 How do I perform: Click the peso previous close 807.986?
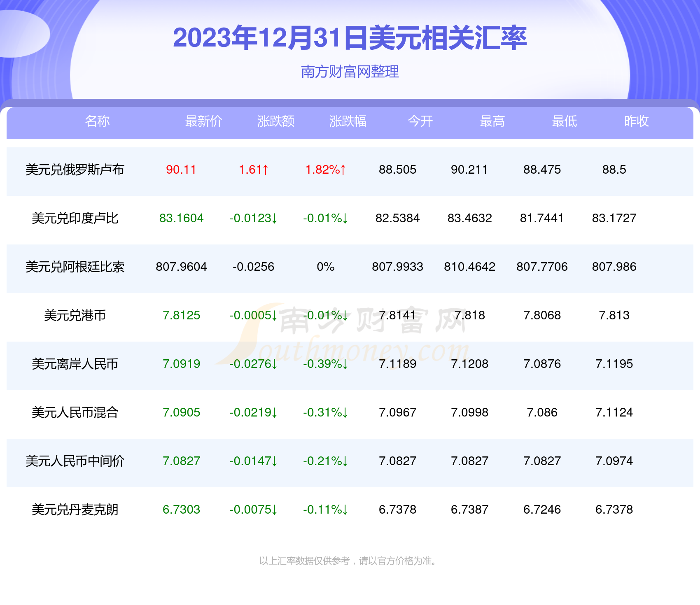coord(614,267)
